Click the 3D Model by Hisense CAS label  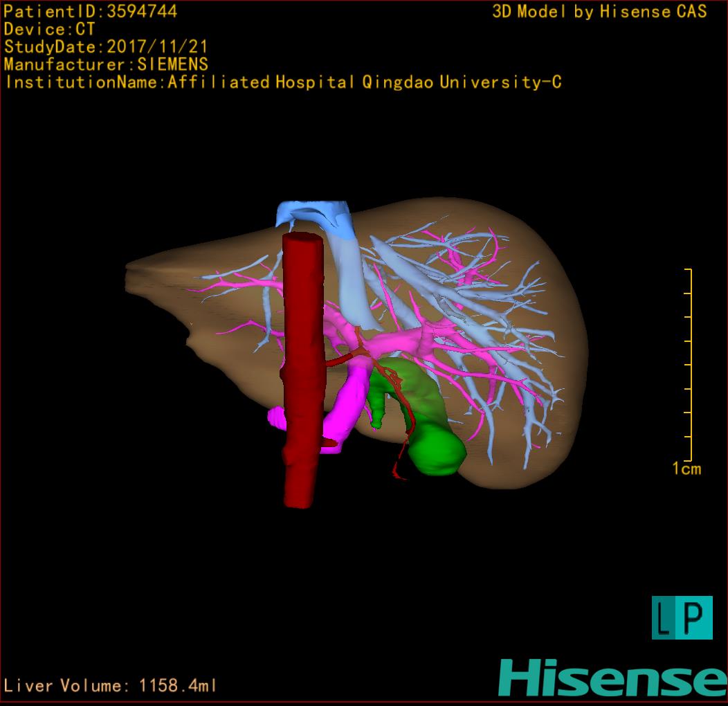[x=599, y=12]
